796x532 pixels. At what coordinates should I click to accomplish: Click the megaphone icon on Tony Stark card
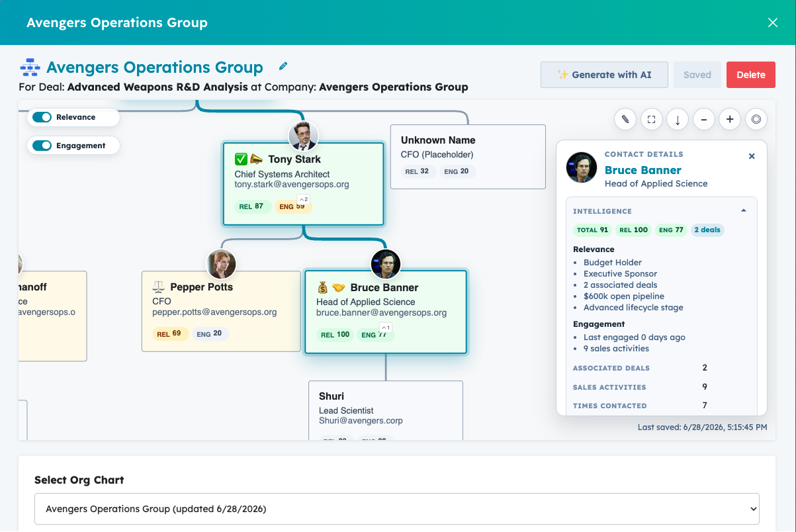(x=256, y=159)
